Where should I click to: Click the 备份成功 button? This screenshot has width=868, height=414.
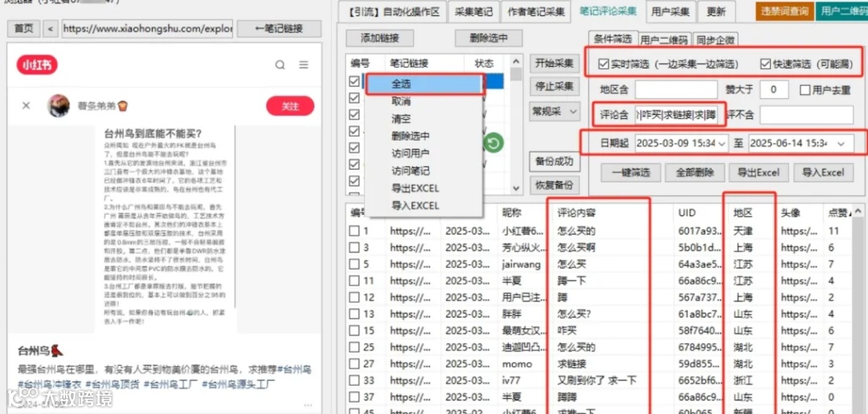click(554, 162)
